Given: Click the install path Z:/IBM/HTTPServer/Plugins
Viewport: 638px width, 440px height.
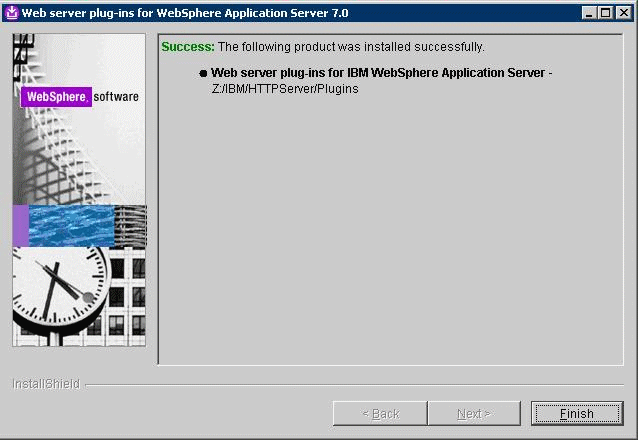Looking at the screenshot, I should pyautogui.click(x=285, y=89).
